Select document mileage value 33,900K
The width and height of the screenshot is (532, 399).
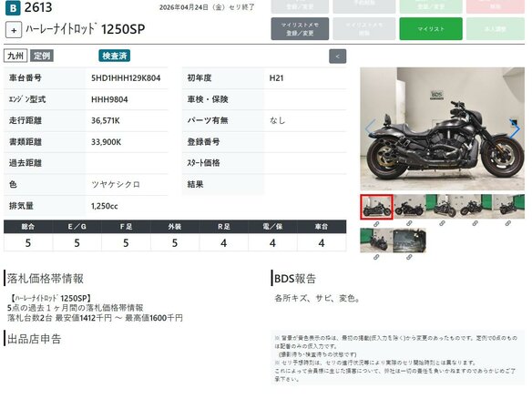[x=106, y=142]
